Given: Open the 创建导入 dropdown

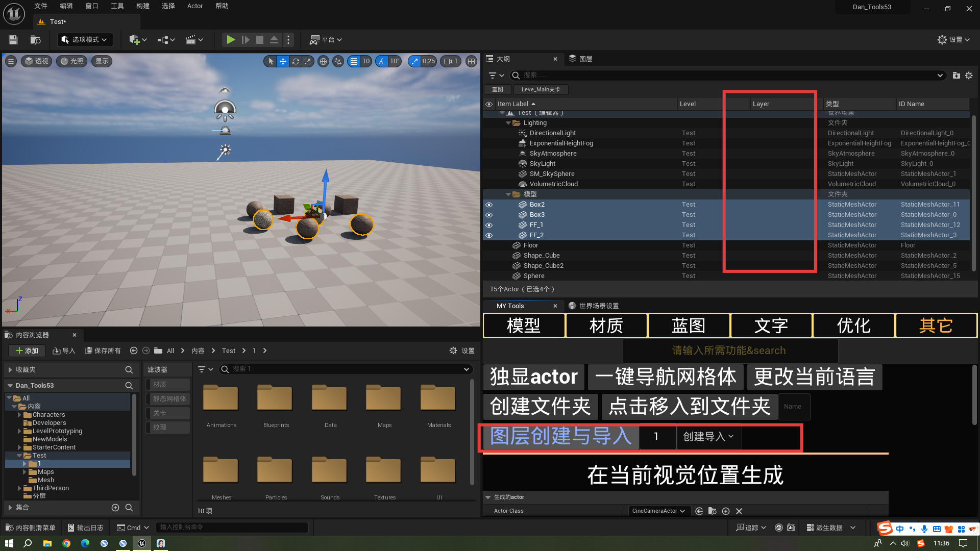Looking at the screenshot, I should click(708, 437).
